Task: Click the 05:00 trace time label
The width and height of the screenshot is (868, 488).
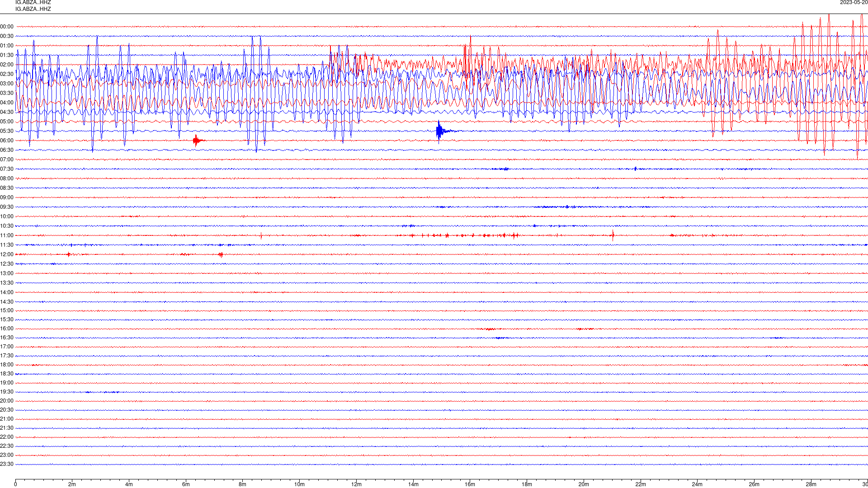Action: [x=7, y=122]
